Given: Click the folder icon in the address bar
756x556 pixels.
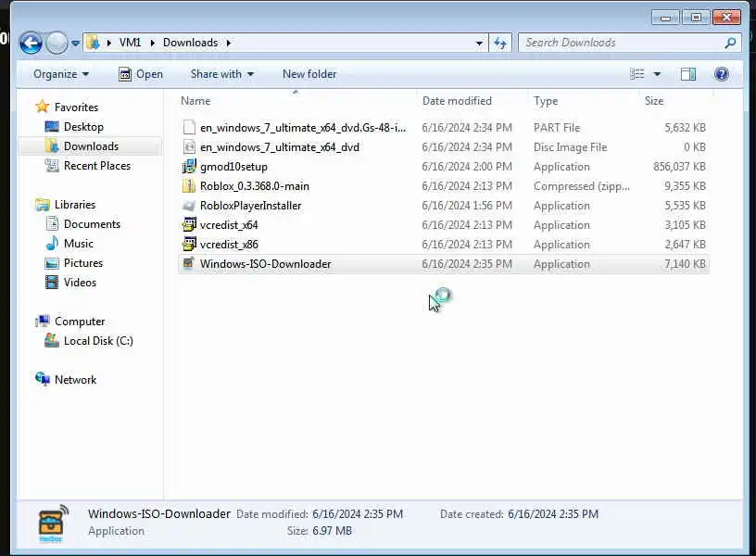Looking at the screenshot, I should pos(93,43).
